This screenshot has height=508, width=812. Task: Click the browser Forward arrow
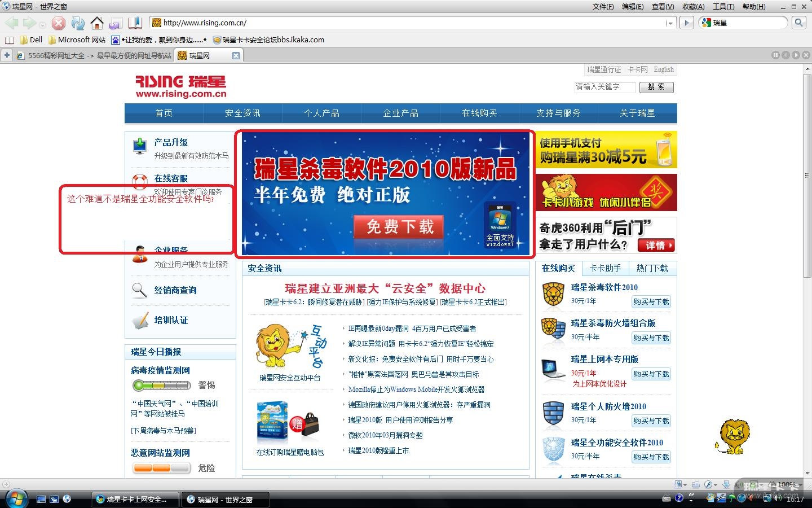(29, 23)
